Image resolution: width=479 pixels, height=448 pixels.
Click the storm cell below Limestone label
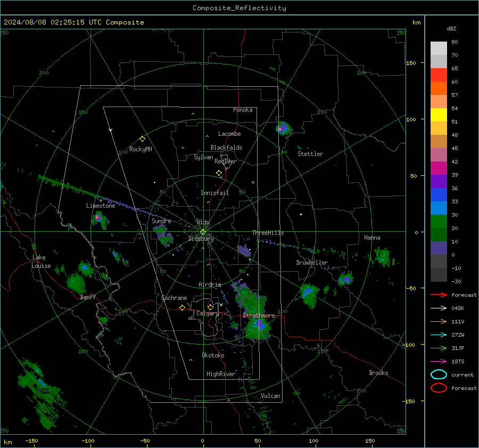pyautogui.click(x=100, y=219)
